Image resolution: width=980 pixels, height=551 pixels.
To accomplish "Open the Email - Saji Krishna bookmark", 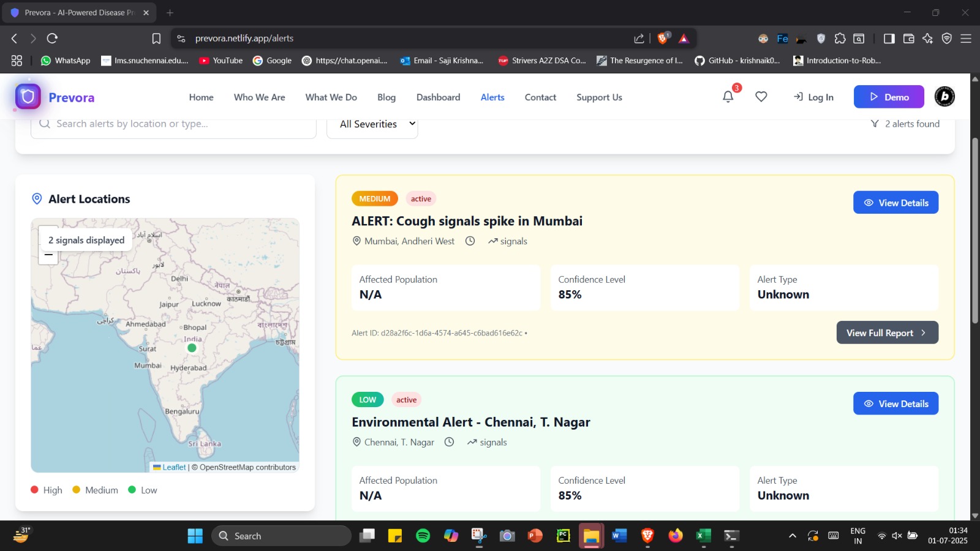I will pyautogui.click(x=442, y=61).
